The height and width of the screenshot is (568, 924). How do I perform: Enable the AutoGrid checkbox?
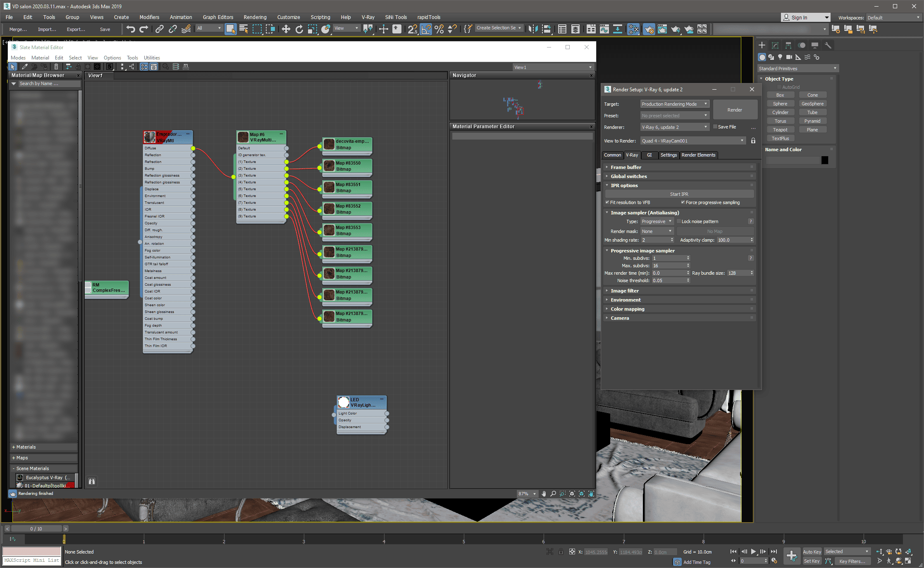pos(779,87)
